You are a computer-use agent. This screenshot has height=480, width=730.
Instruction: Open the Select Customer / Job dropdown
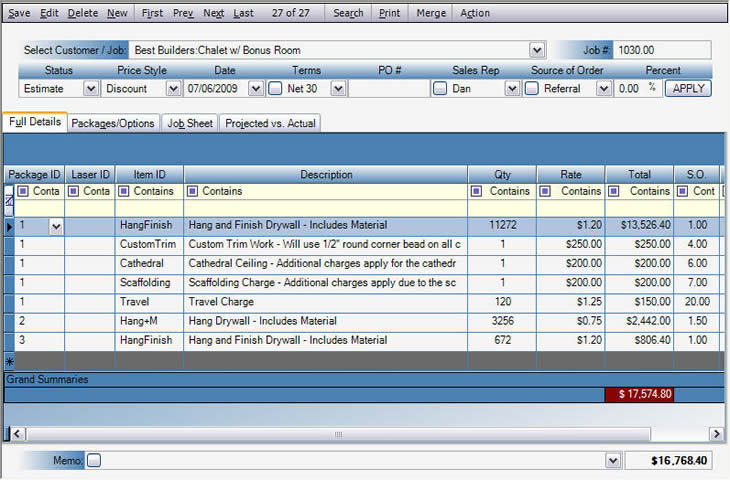537,50
